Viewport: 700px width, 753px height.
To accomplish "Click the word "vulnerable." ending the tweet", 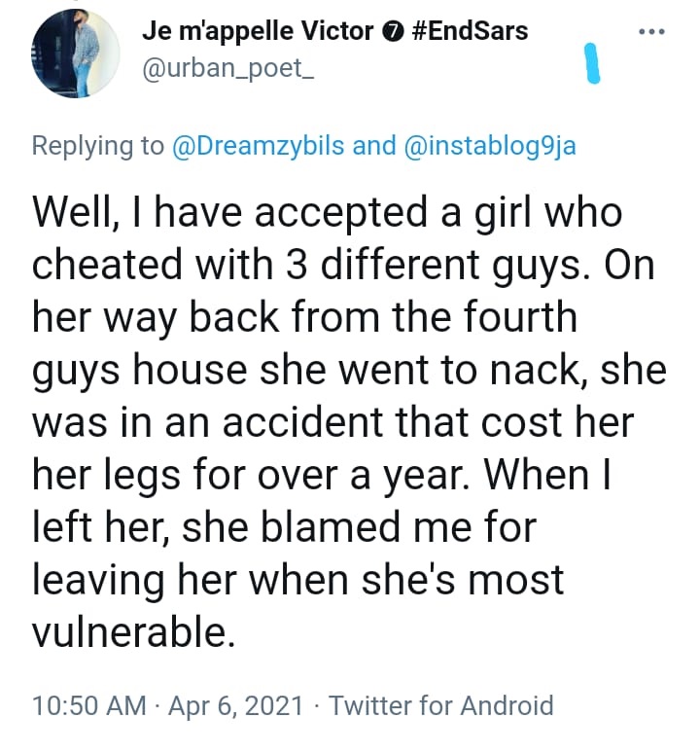I will [x=134, y=632].
